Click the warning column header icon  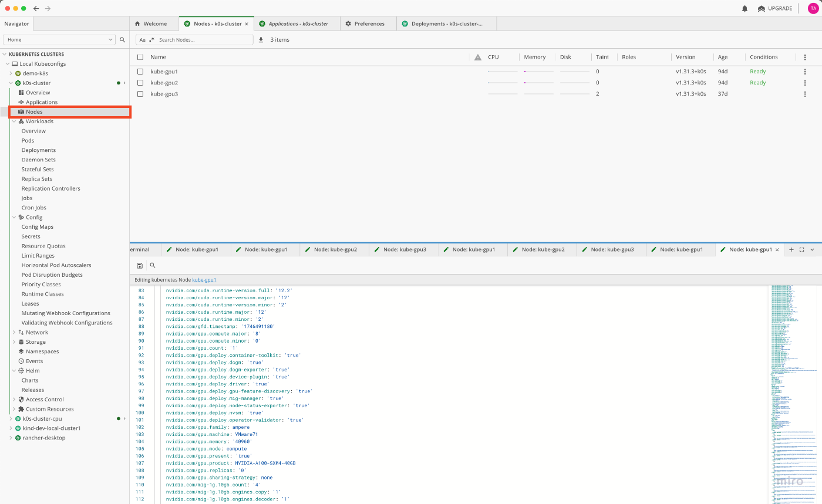(x=478, y=57)
